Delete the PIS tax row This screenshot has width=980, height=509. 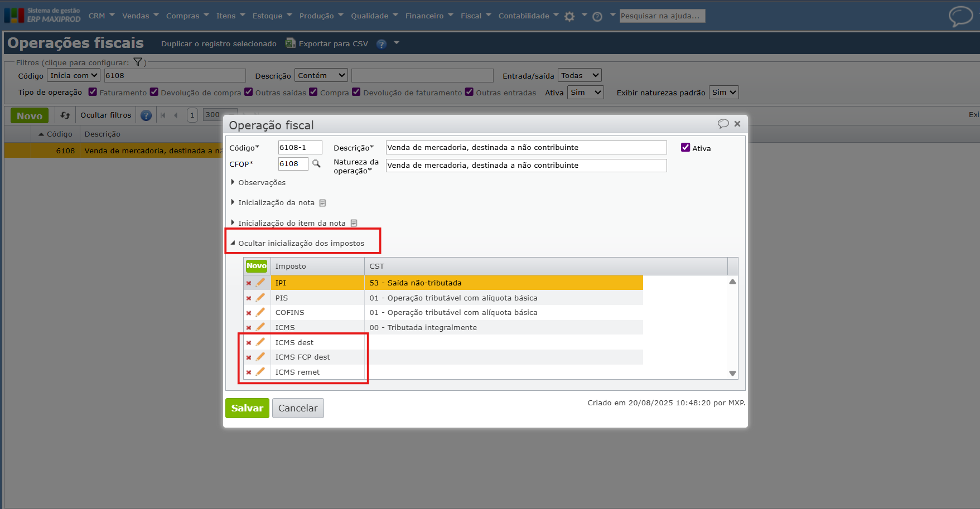coord(249,298)
